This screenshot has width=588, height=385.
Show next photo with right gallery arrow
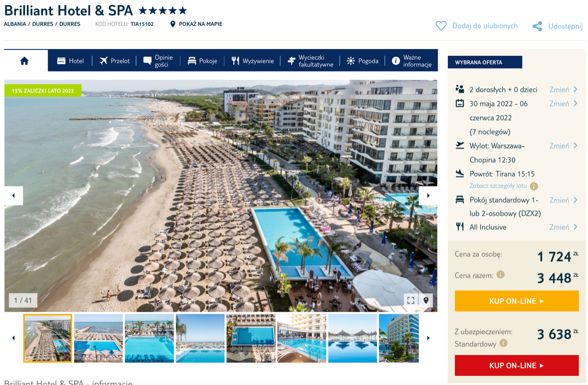428,195
